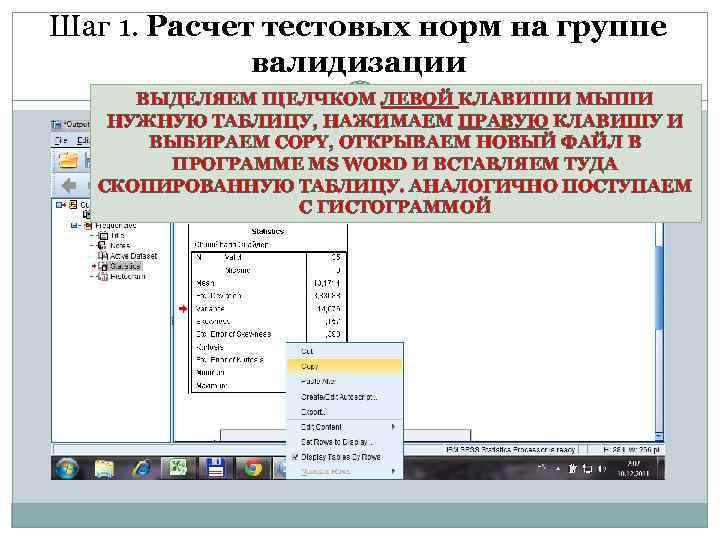Choose Cut in the context menu
The height and width of the screenshot is (540, 720).
tap(344, 351)
